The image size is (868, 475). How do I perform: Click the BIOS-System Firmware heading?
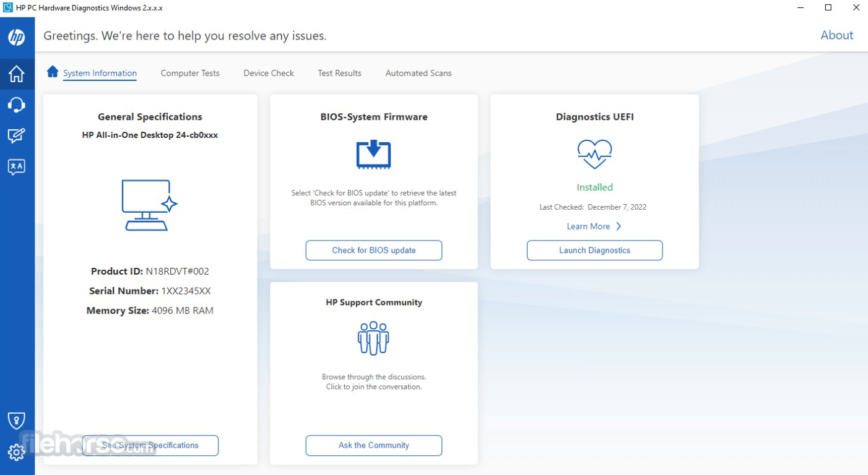tap(374, 116)
